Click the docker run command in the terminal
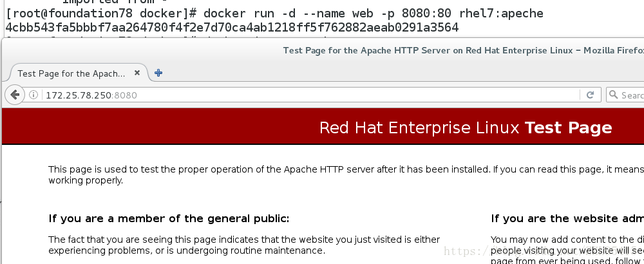The width and height of the screenshot is (644, 264). pyautogui.click(x=374, y=13)
